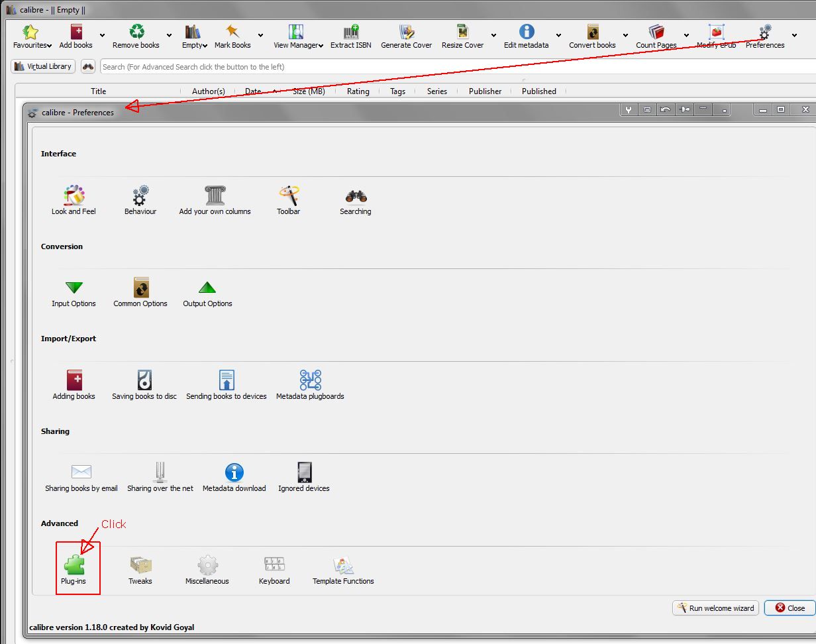
Task: Open Toolbar customization preferences
Action: tap(288, 200)
